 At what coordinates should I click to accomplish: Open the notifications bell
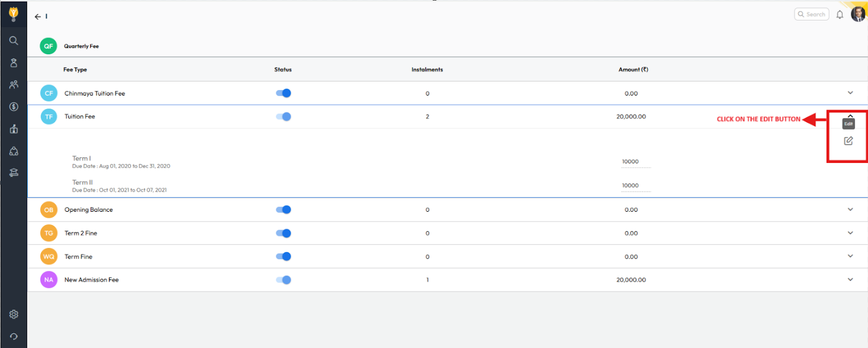tap(839, 15)
